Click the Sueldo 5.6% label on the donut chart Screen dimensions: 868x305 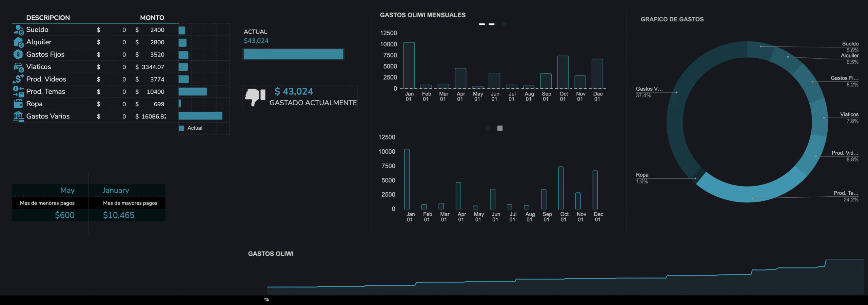pos(850,47)
